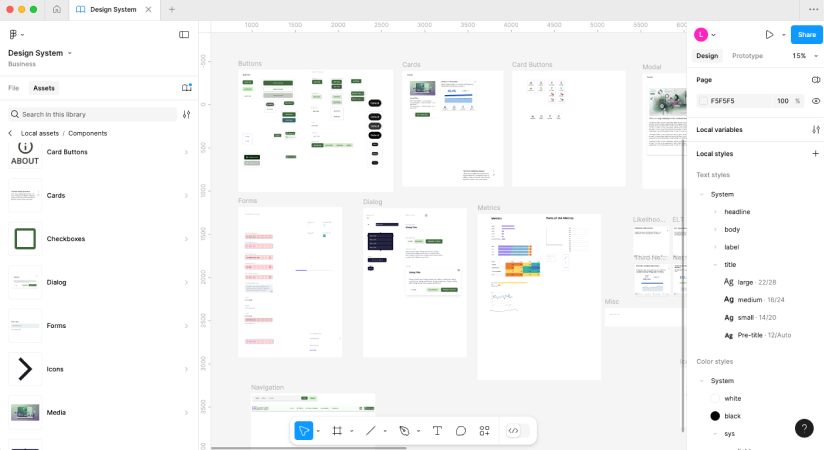Toggle page background color visibility eye
The width and height of the screenshot is (824, 450).
point(816,101)
